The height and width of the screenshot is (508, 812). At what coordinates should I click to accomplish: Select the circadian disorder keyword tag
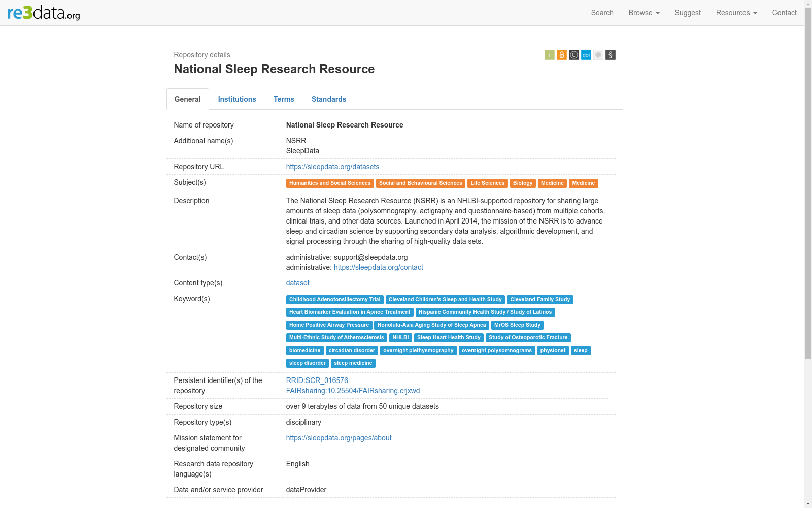[x=352, y=351]
